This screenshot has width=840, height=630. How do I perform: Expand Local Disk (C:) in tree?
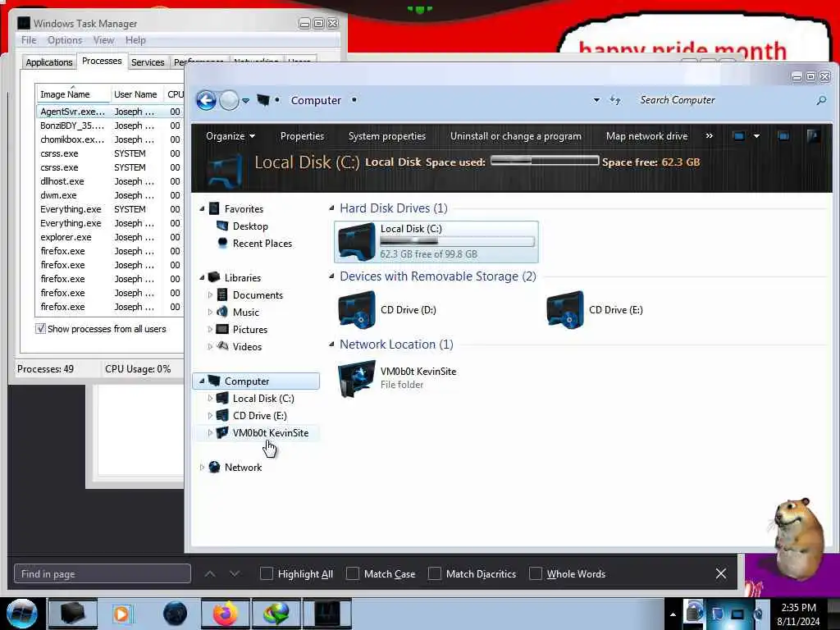210,399
